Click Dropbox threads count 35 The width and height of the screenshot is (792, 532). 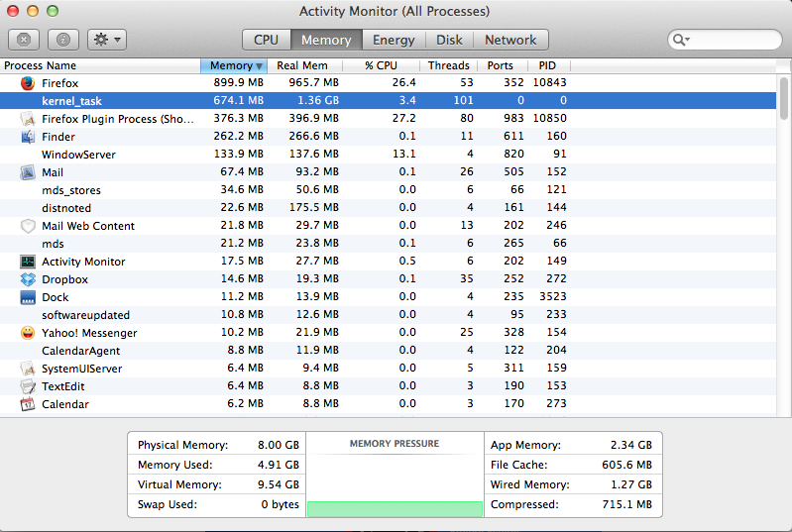coord(467,278)
